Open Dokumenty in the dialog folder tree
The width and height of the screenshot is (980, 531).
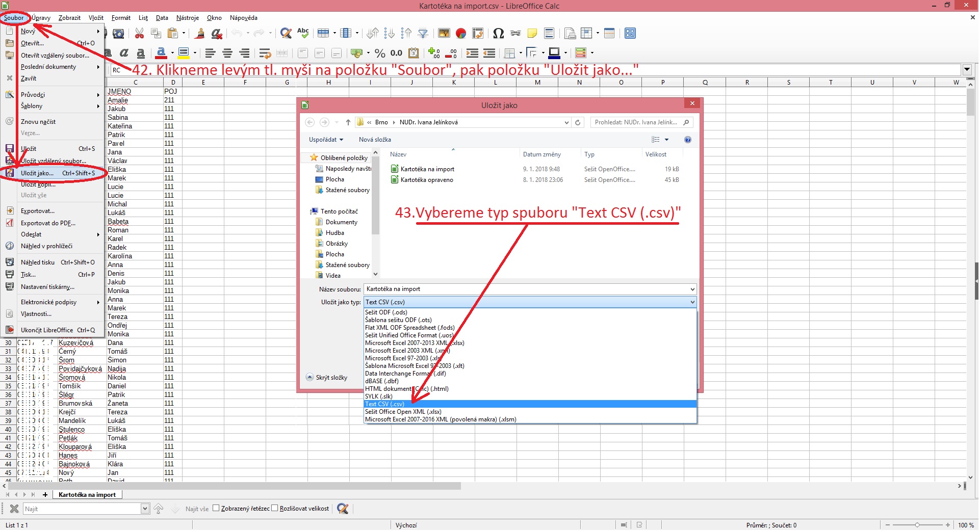pyautogui.click(x=342, y=222)
